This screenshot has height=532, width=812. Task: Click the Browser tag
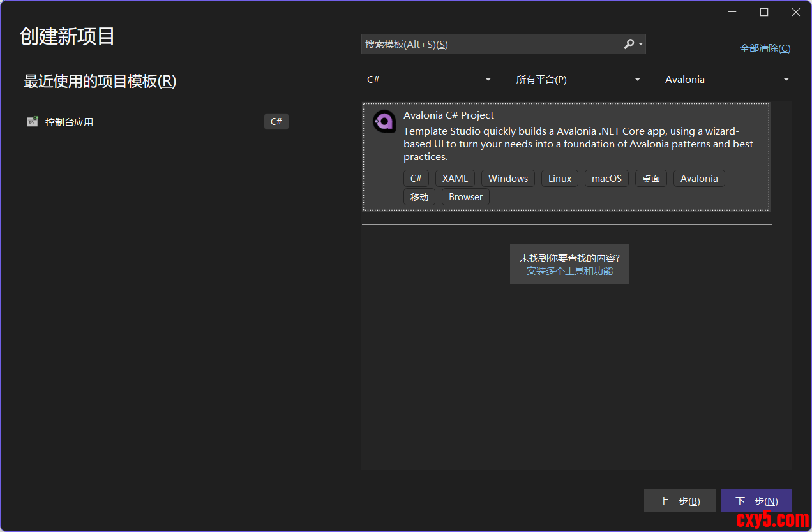pos(465,197)
